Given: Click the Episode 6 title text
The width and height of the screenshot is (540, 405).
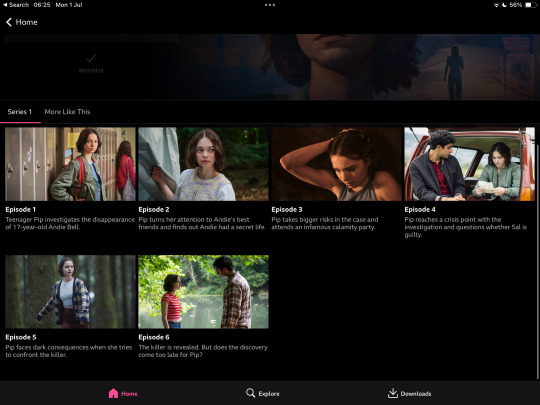Looking at the screenshot, I should (154, 337).
